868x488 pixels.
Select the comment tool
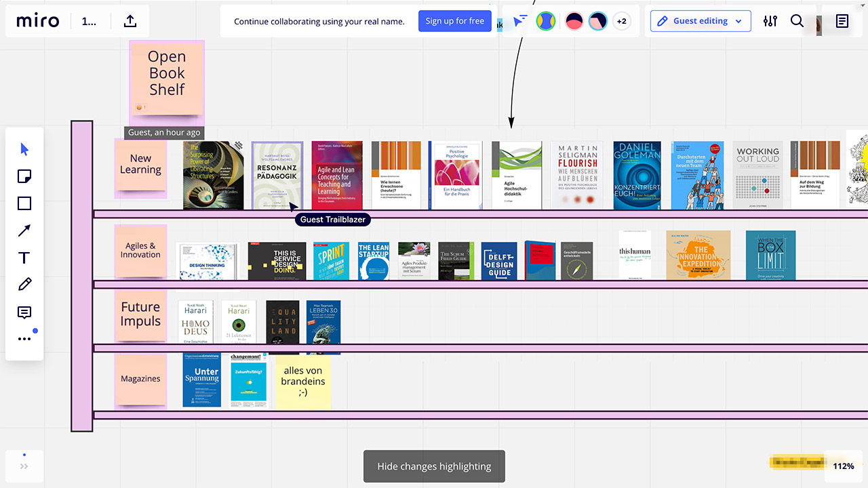pos(24,312)
